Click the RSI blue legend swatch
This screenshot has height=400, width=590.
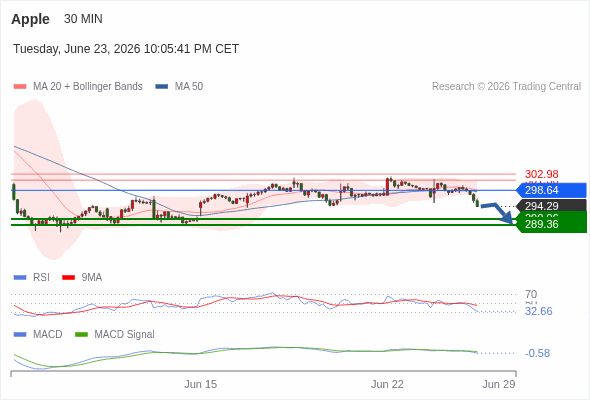(x=20, y=278)
